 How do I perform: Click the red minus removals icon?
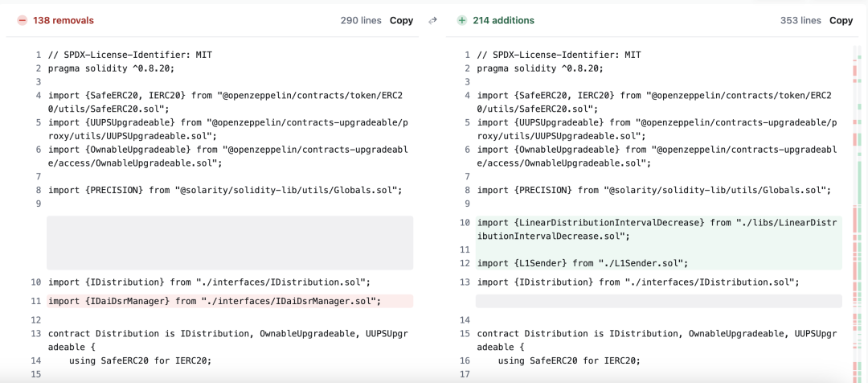tap(22, 20)
